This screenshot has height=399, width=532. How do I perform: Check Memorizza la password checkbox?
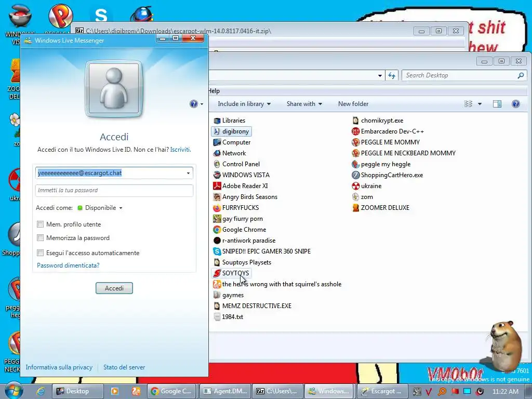[x=41, y=238]
